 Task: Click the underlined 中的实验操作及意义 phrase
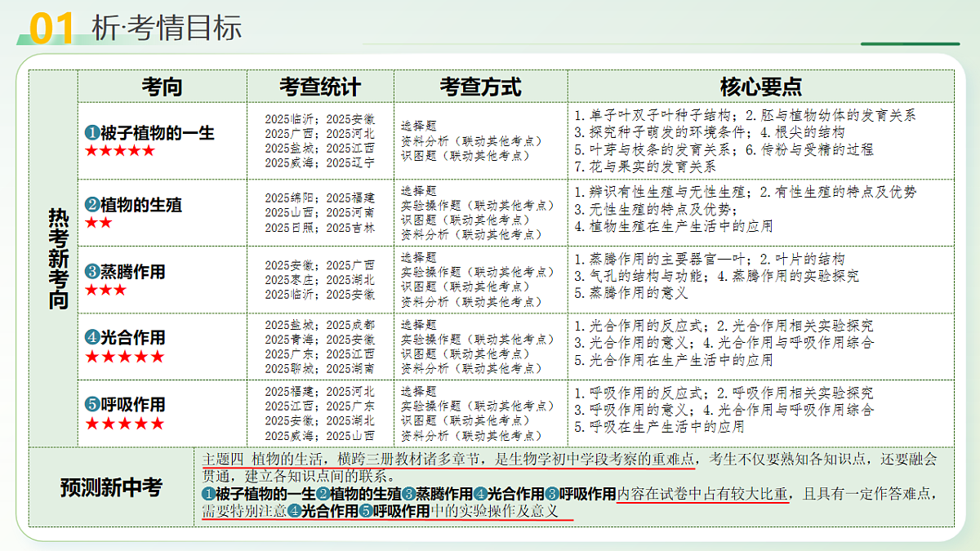495,511
